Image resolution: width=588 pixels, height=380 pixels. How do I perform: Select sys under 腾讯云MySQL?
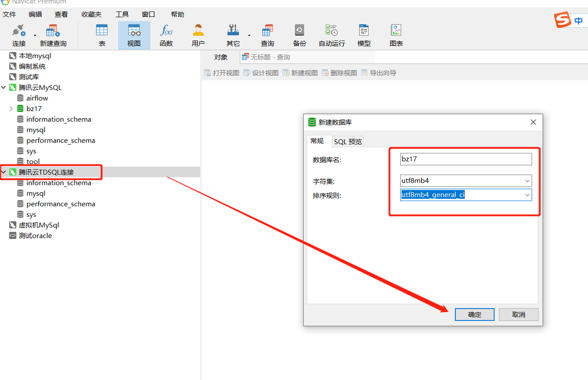point(31,151)
